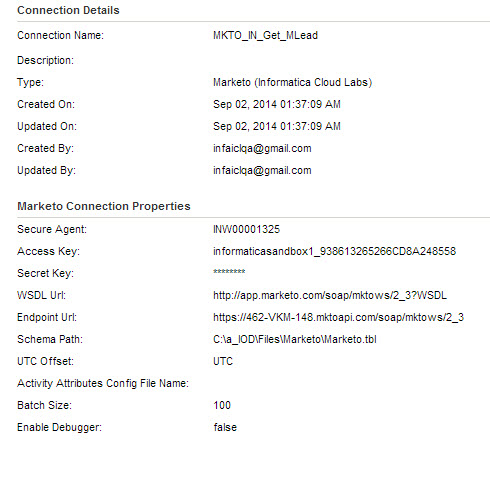Click the masked Secret Key asterisks
Image resolution: width=490 pixels, height=490 pixels.
(229, 272)
